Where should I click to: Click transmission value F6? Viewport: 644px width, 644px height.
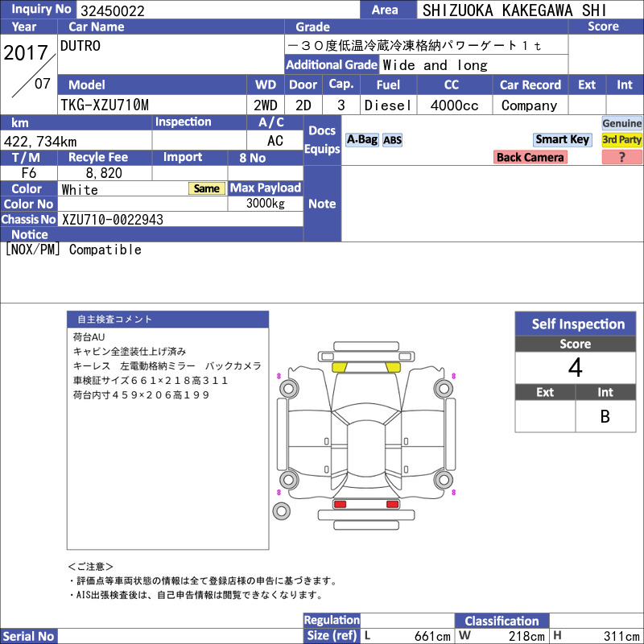click(x=29, y=173)
